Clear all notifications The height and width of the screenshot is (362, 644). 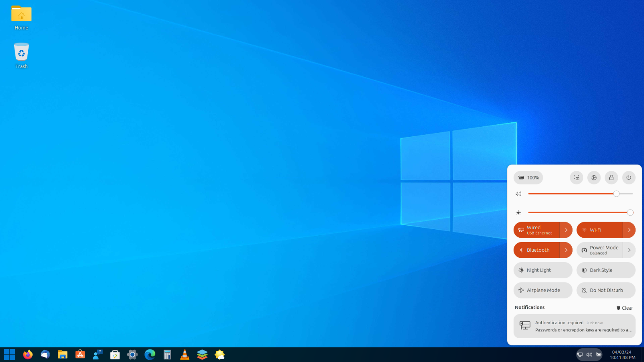click(624, 307)
